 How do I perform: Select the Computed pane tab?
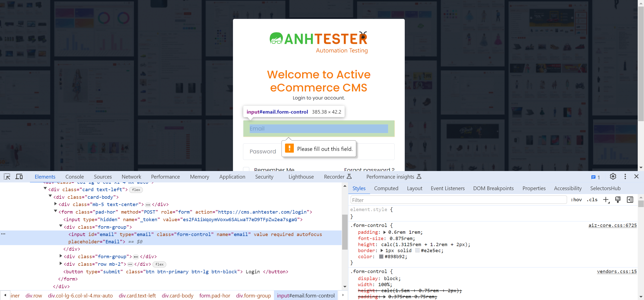(386, 188)
